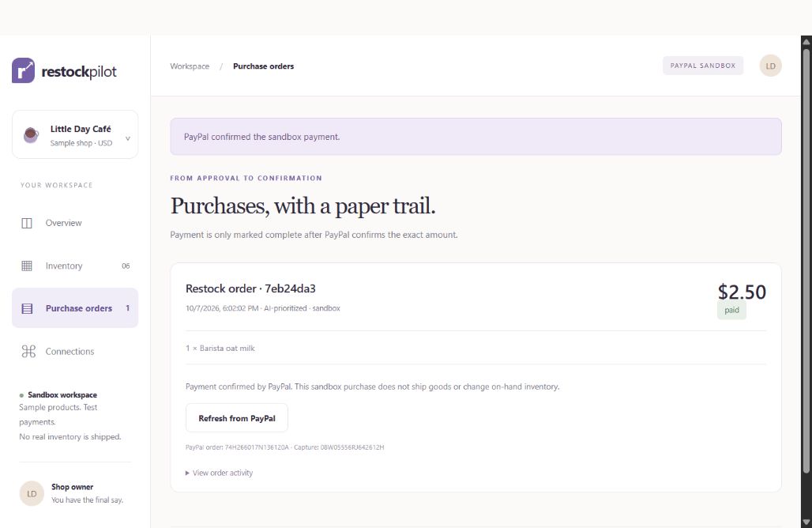Image resolution: width=812 pixels, height=528 pixels.
Task: Click the Connections command icon
Action: [28, 351]
